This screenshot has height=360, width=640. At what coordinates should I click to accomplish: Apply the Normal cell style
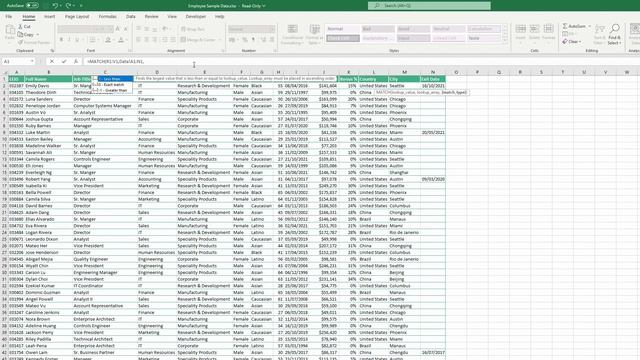(342, 29)
